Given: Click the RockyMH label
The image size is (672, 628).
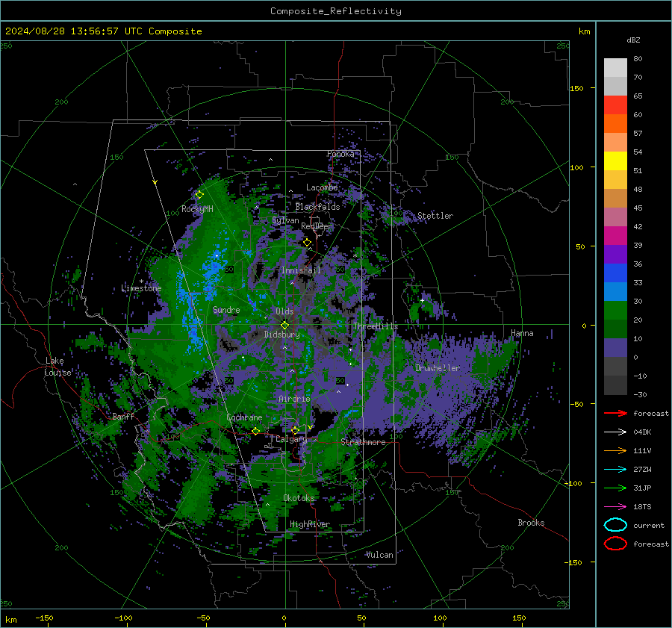Looking at the screenshot, I should pyautogui.click(x=197, y=209).
